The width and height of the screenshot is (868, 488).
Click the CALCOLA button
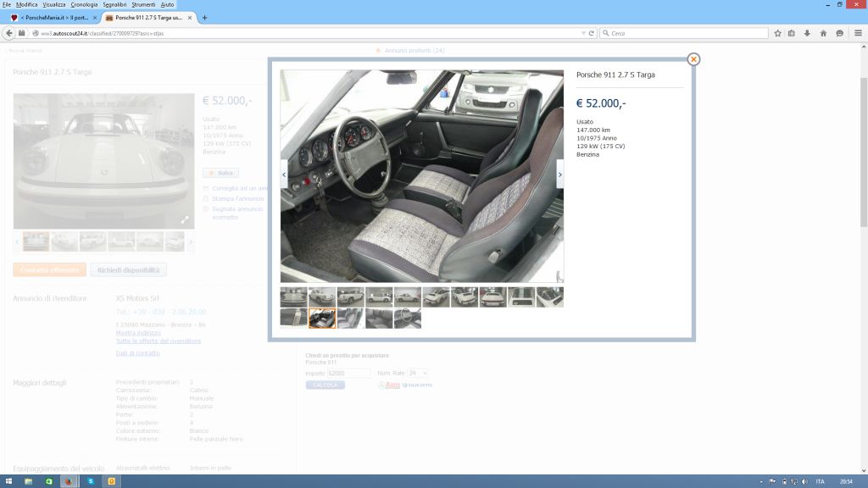click(325, 385)
